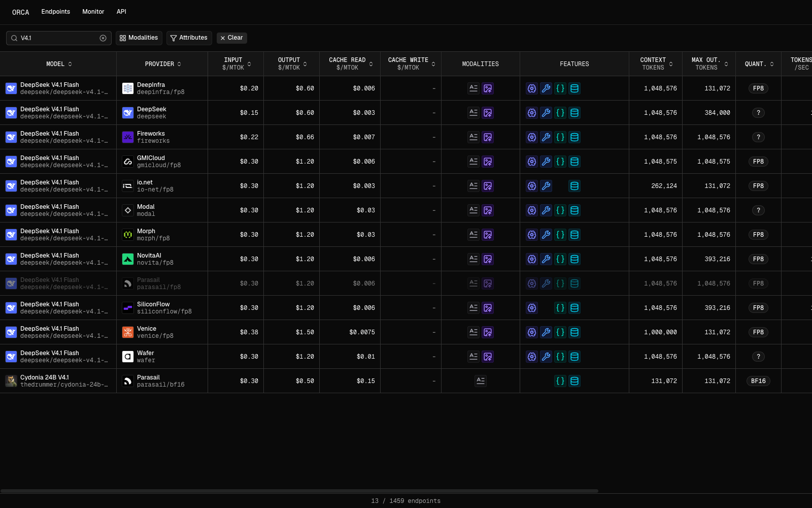Sort table by PROVIDER column
Screen dimensions: 812x508
point(163,64)
